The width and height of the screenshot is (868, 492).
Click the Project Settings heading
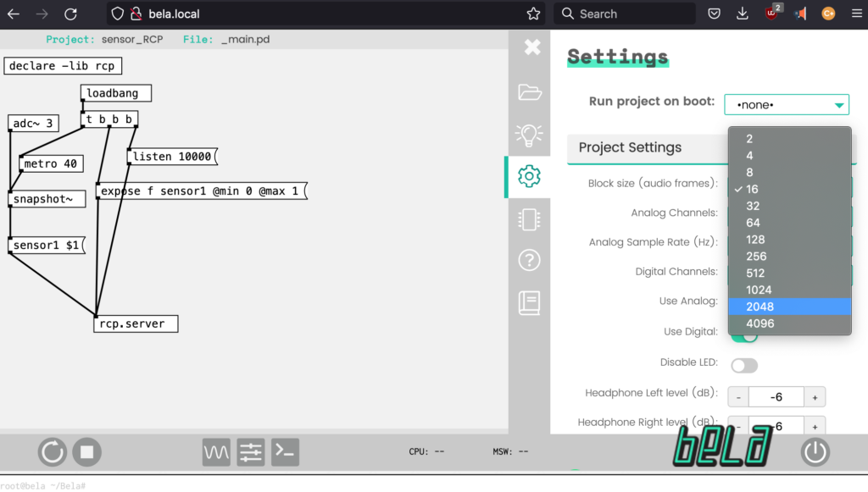click(630, 147)
